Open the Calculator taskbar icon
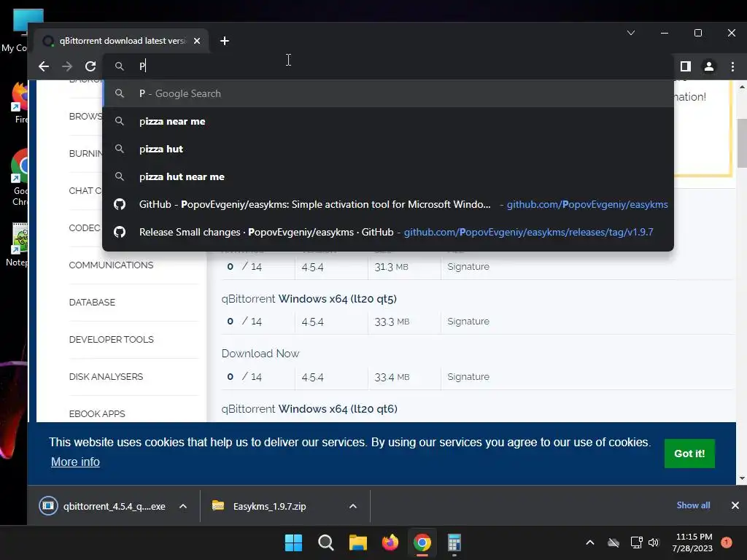Screen dimensions: 747x560 pyautogui.click(x=454, y=542)
